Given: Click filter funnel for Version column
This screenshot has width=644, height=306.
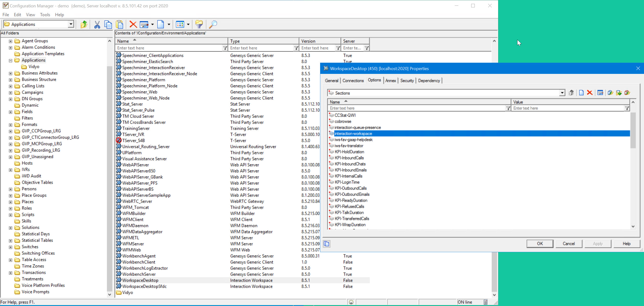Looking at the screenshot, I should (x=338, y=48).
